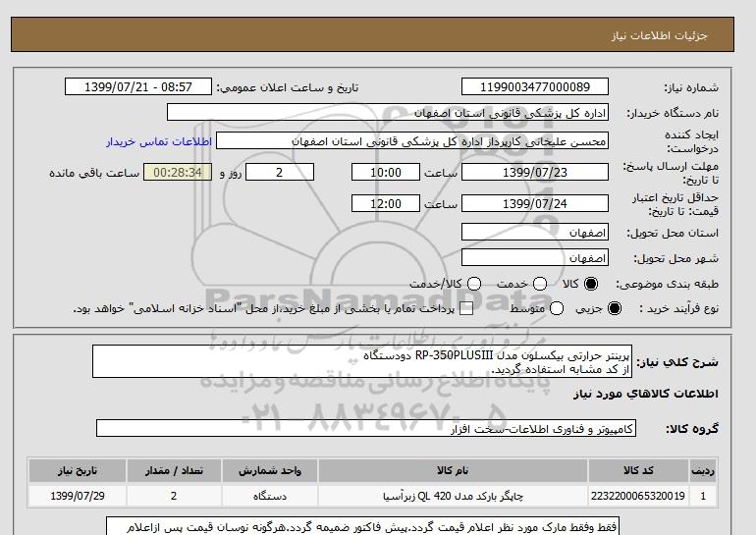
Task: Click product code cell 2232200065320019
Action: click(x=638, y=496)
